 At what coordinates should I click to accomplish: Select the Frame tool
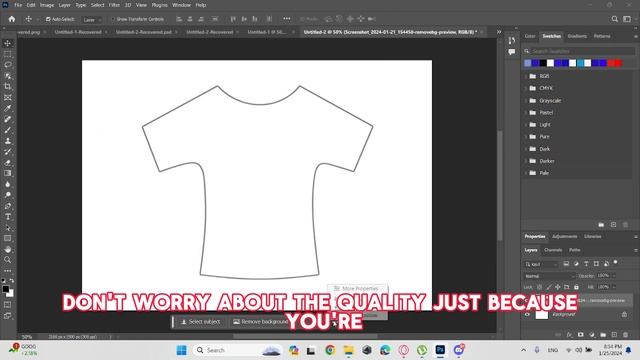(8, 98)
